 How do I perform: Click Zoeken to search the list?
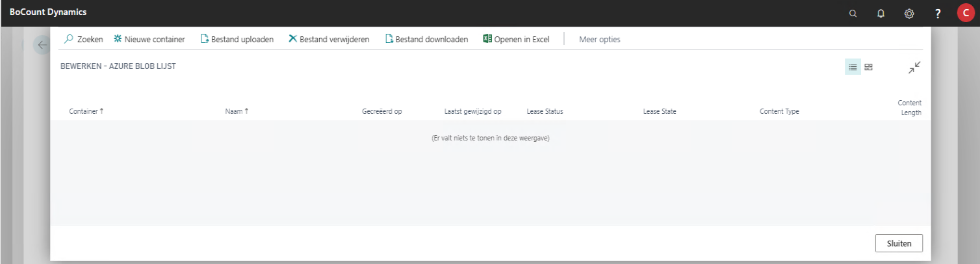pyautogui.click(x=83, y=39)
